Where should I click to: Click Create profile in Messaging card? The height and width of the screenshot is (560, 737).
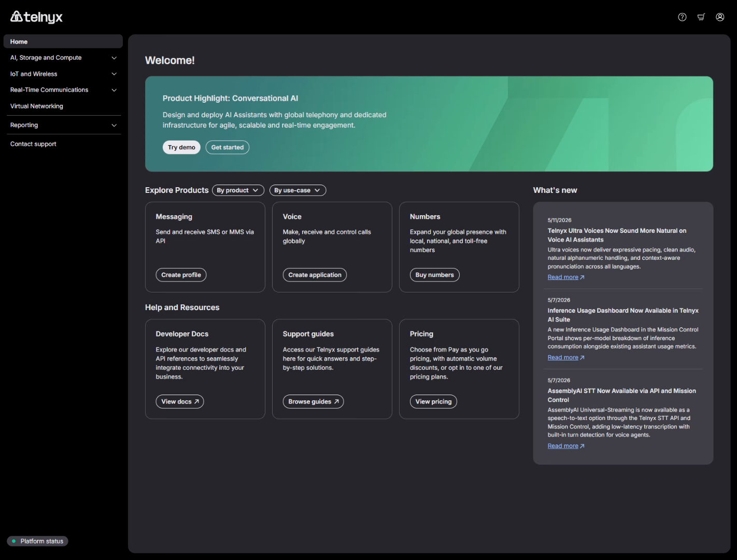[x=181, y=275]
